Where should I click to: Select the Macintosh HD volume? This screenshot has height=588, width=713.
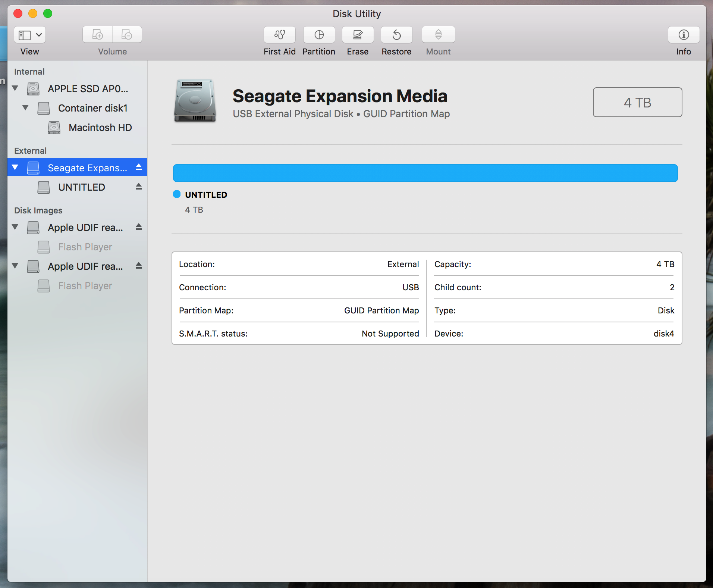tap(77, 128)
